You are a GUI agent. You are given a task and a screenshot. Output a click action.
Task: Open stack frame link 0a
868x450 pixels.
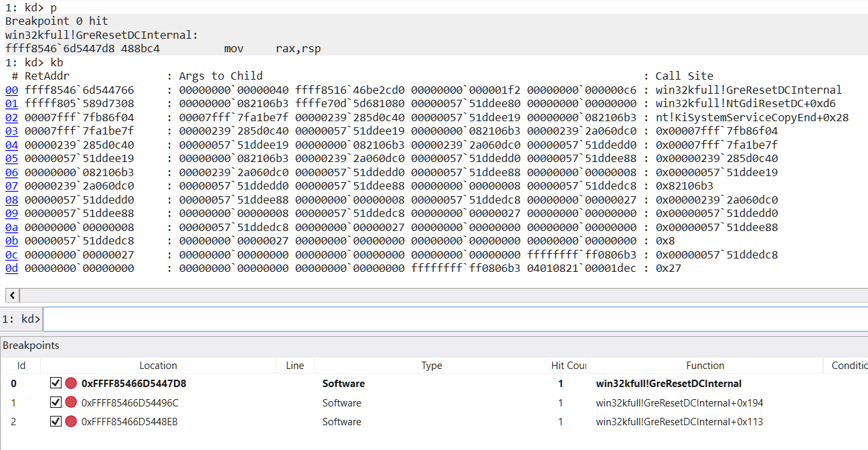tap(11, 227)
